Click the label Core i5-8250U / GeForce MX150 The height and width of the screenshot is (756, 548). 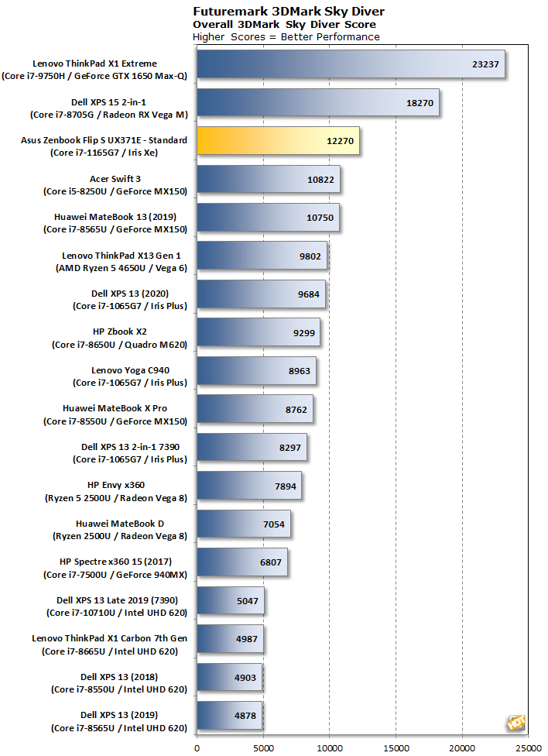click(115, 191)
